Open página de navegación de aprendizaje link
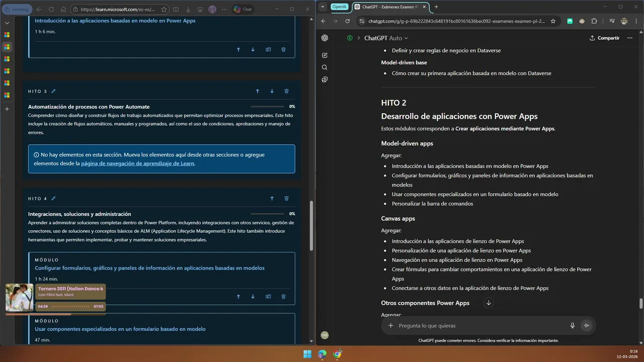Image resolution: width=644 pixels, height=362 pixels. coord(137,163)
